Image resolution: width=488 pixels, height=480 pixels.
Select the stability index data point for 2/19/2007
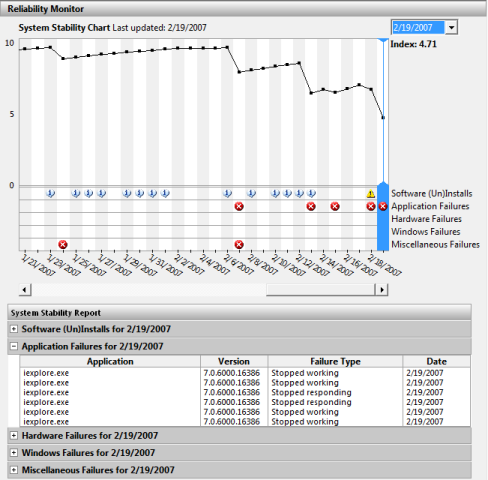383,118
